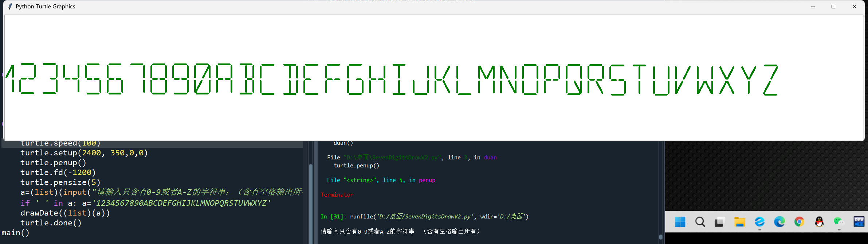The width and height of the screenshot is (868, 244).
Task: Switch to the 360 browser taskbar icon
Action: 759,222
